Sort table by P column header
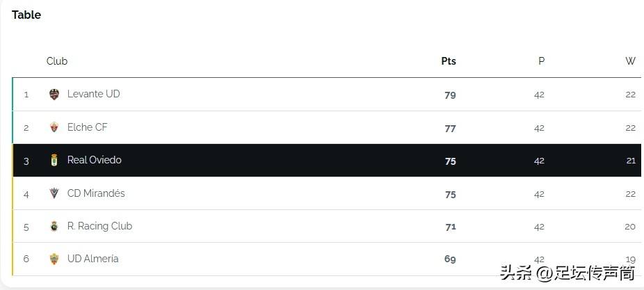Viewport: 644px width, 290px height. click(541, 61)
